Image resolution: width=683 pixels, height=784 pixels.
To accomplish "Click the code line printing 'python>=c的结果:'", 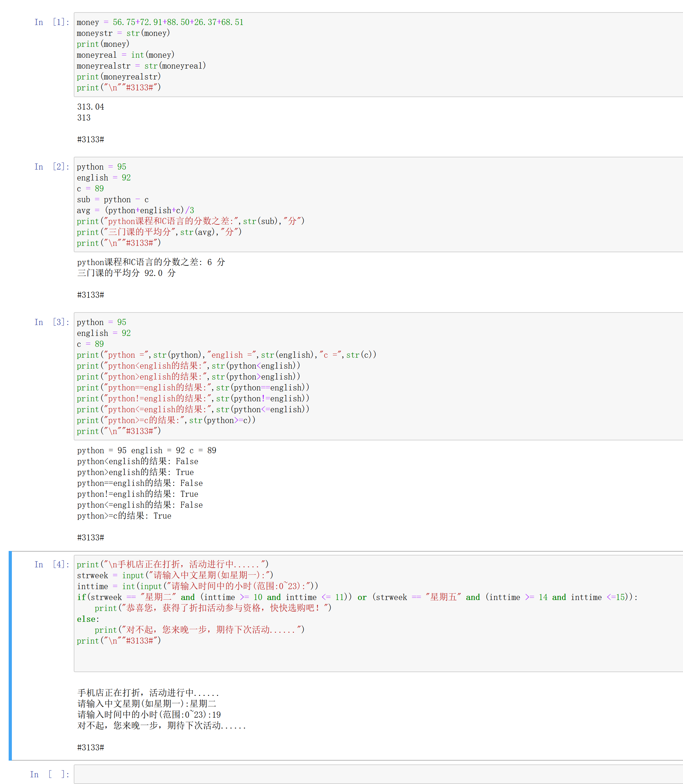I will tap(166, 420).
